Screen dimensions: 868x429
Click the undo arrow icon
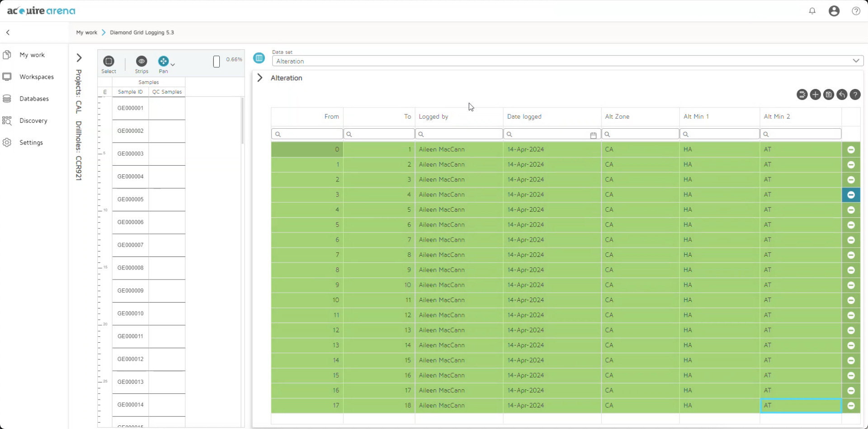click(x=841, y=94)
